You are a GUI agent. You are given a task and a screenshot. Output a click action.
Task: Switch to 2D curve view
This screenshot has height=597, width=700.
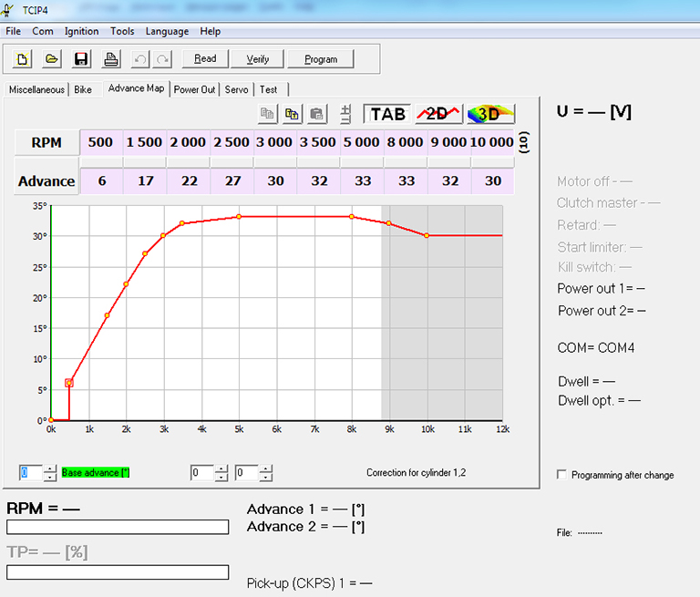click(438, 114)
